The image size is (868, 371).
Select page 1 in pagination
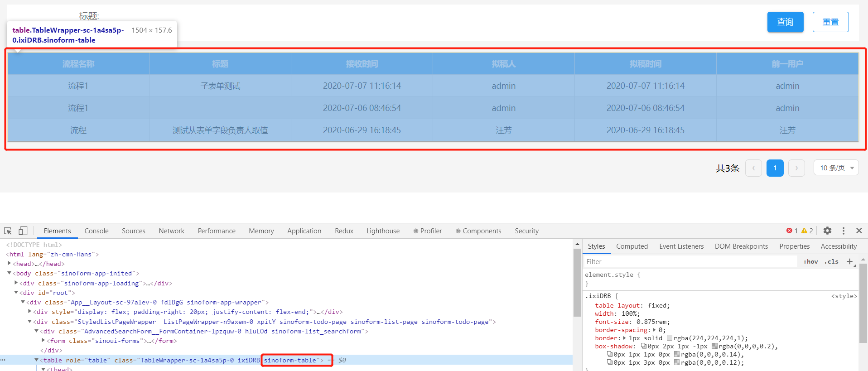point(775,168)
